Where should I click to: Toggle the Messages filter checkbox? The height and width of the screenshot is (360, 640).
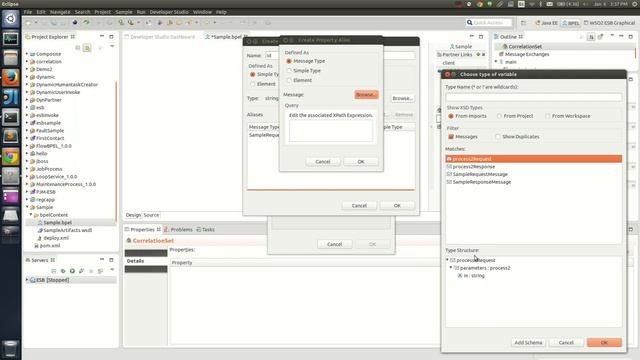coord(451,137)
